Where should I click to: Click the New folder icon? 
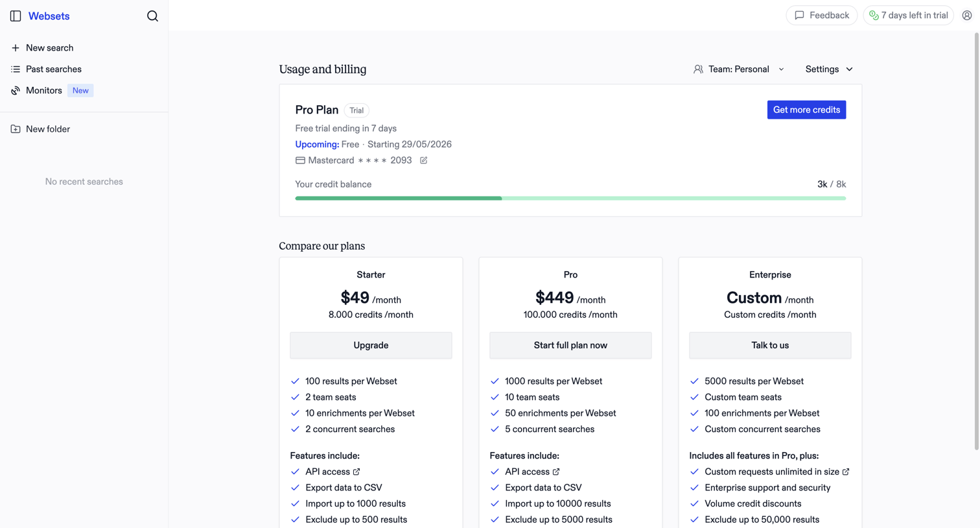(16, 129)
